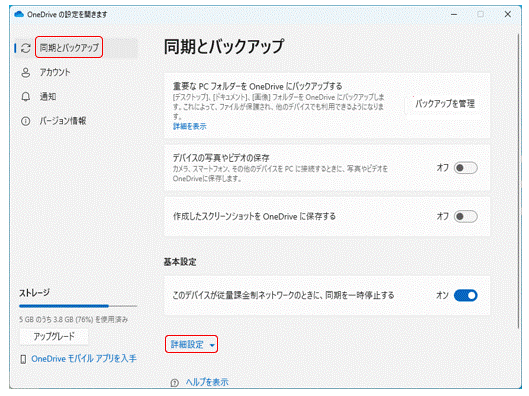Click the vertical scrollbar on the right
The height and width of the screenshot is (396, 529).
519,181
